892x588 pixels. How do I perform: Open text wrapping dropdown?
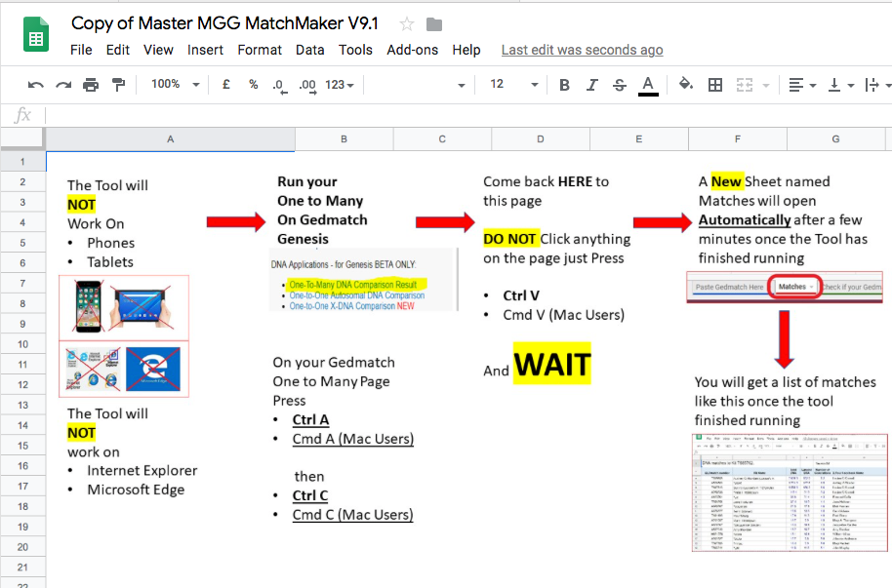click(x=877, y=85)
